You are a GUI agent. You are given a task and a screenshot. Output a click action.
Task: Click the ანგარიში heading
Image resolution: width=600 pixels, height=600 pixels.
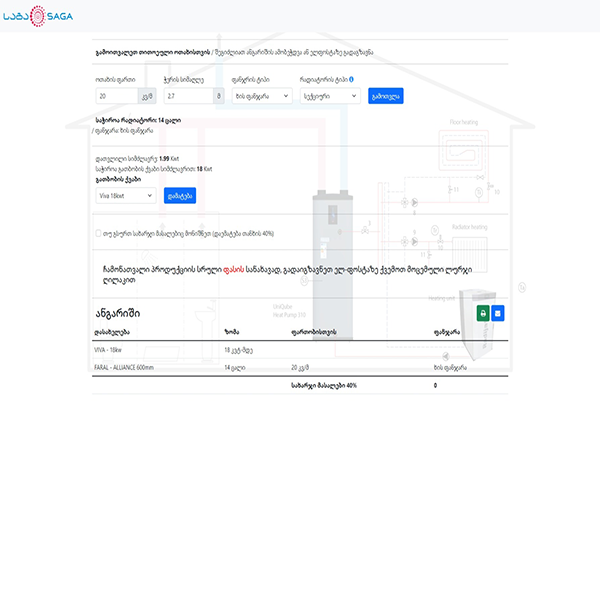tap(118, 313)
